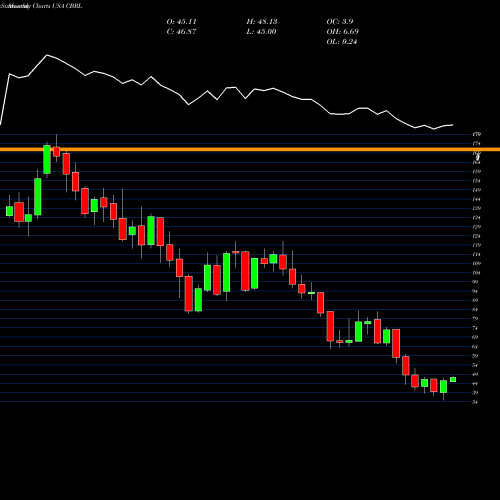Viewport: 500px width, 500px height.
Task: Click the 99 price axis label
Action: click(475, 282)
